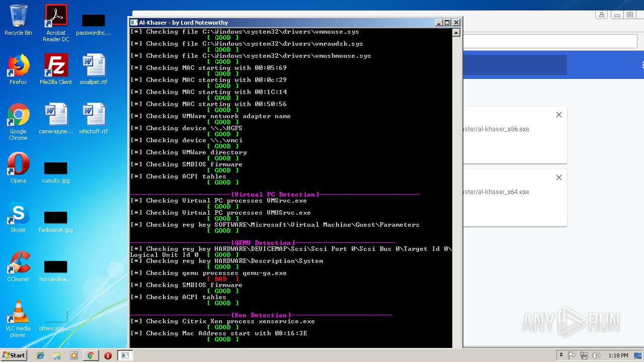This screenshot has width=644, height=362.
Task: Dismiss the al-khaser_x64.exe download card in Chrome
Action: point(558,177)
